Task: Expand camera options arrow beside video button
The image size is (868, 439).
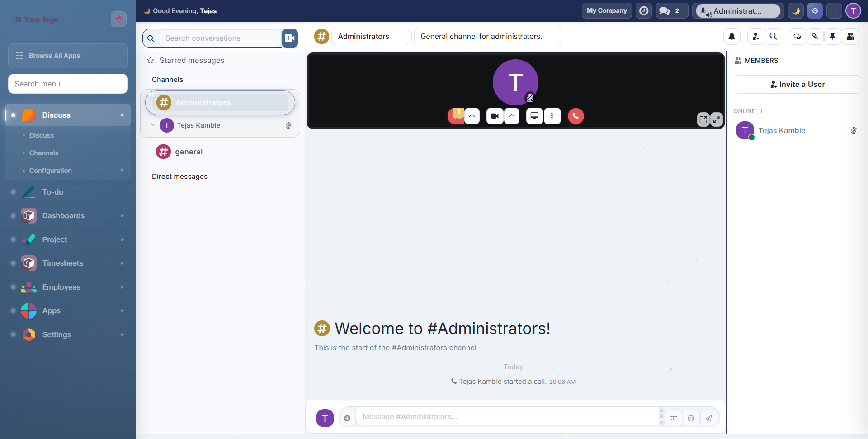Action: tap(512, 116)
